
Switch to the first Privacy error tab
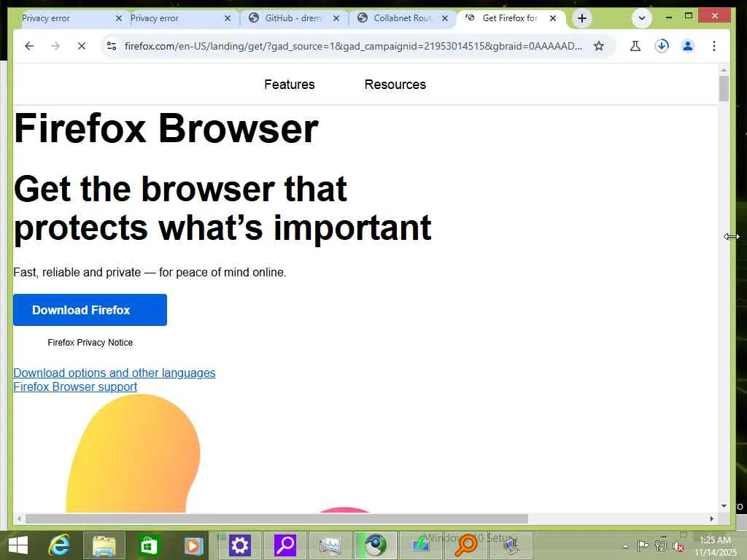(x=66, y=18)
